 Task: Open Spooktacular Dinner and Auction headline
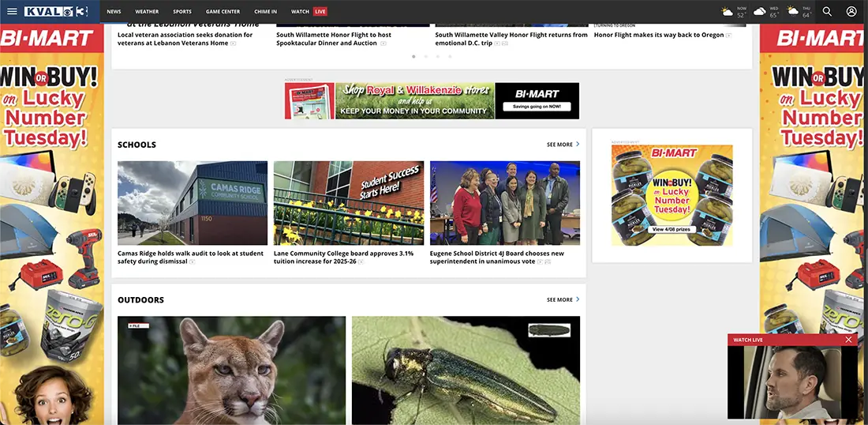[334, 39]
